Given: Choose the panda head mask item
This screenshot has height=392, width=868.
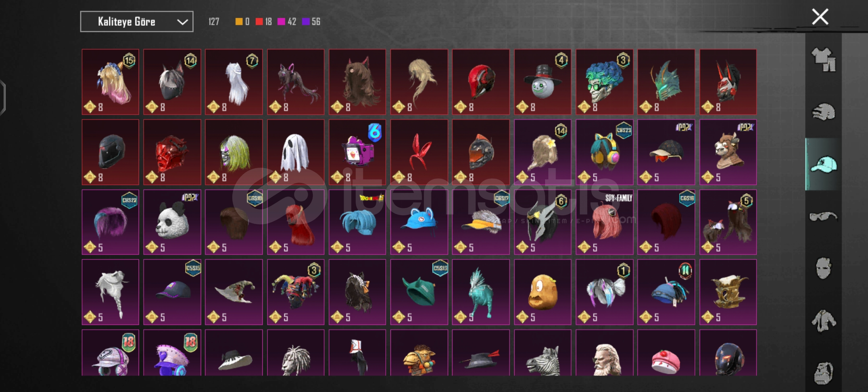Looking at the screenshot, I should (172, 222).
